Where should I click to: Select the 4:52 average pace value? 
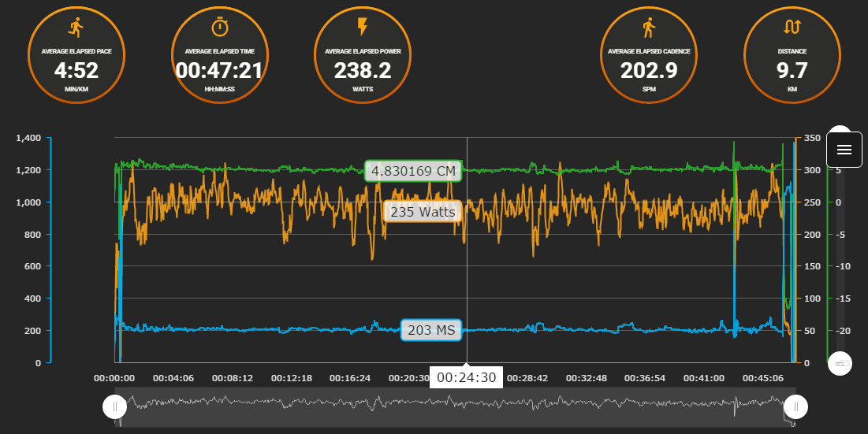tap(76, 71)
